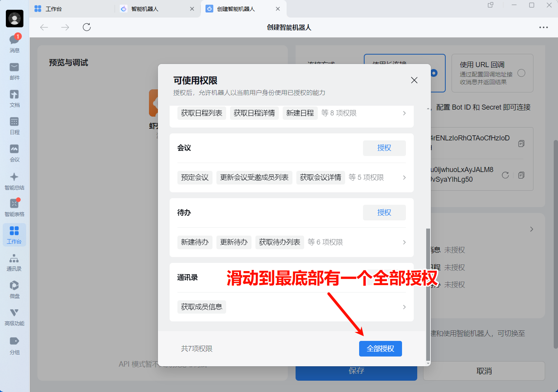
Task: Expand the background permissions panel chevron
Action: click(x=531, y=229)
